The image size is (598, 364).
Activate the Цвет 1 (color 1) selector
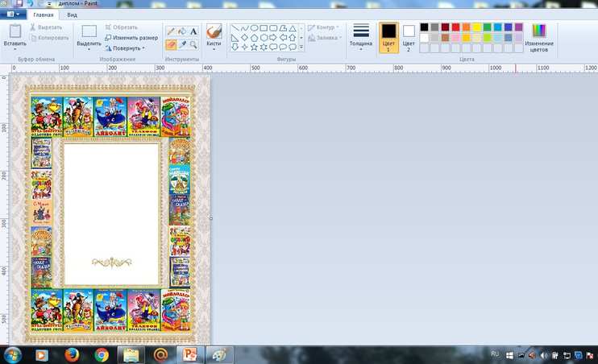click(x=388, y=37)
